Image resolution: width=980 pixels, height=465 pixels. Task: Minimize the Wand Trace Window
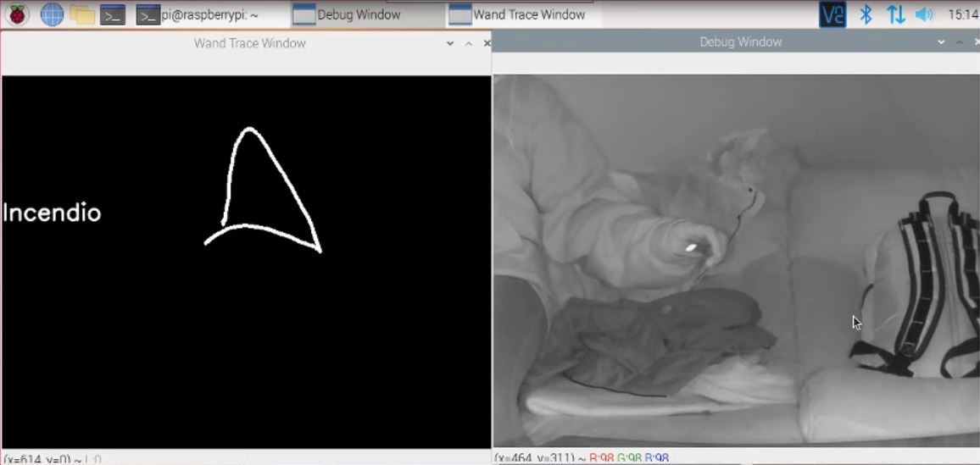tap(450, 43)
